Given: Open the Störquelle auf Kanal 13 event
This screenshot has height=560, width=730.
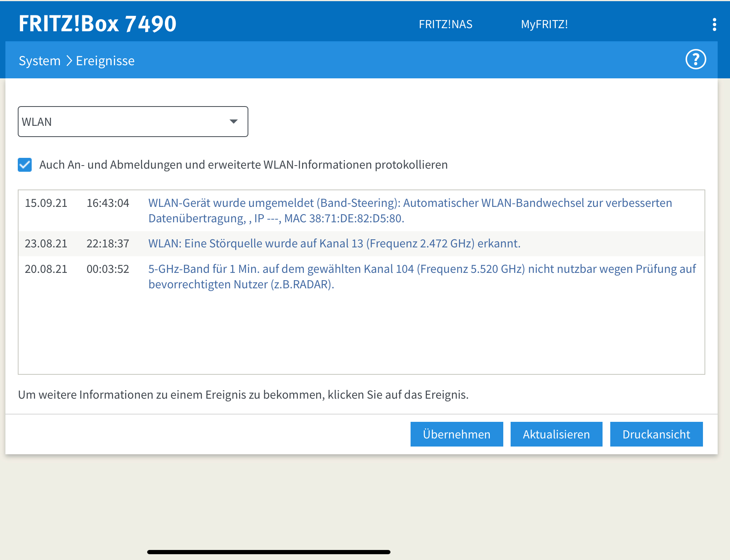Looking at the screenshot, I should point(334,244).
